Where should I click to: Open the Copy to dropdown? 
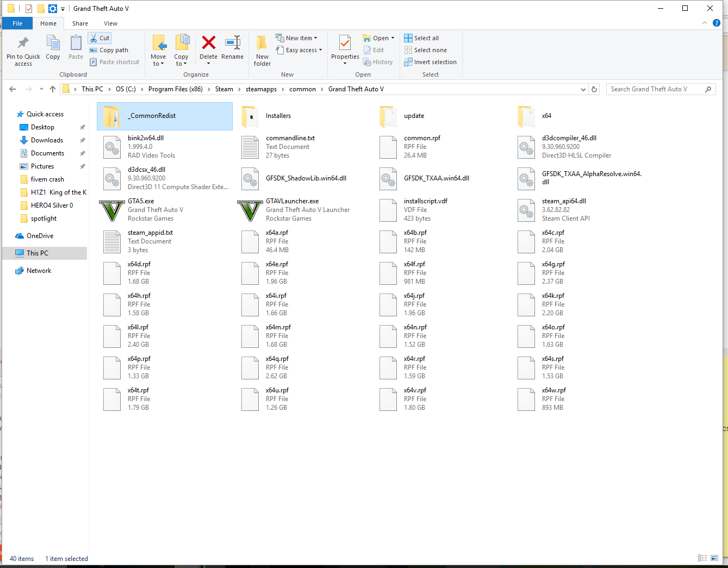coord(181,51)
